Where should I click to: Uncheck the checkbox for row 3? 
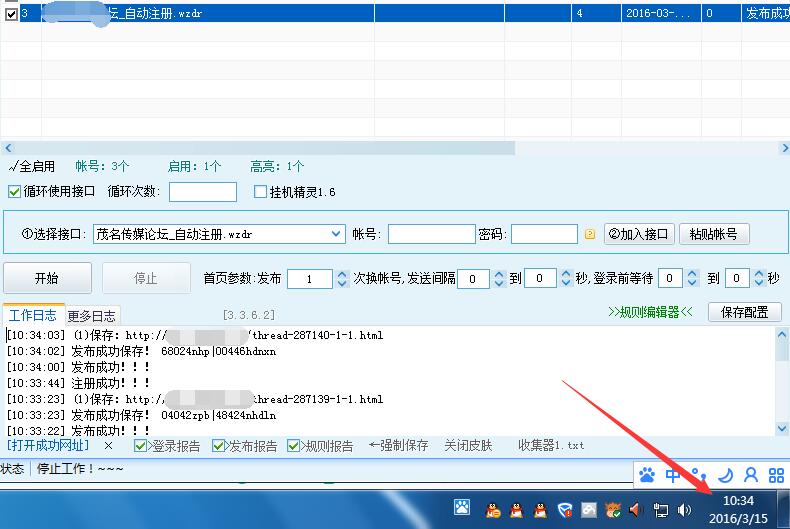pyautogui.click(x=11, y=14)
